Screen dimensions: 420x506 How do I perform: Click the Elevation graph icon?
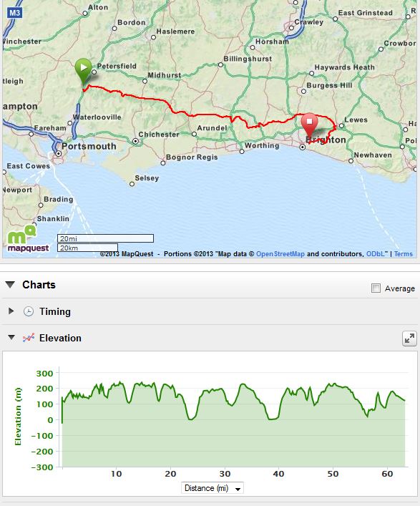29,338
